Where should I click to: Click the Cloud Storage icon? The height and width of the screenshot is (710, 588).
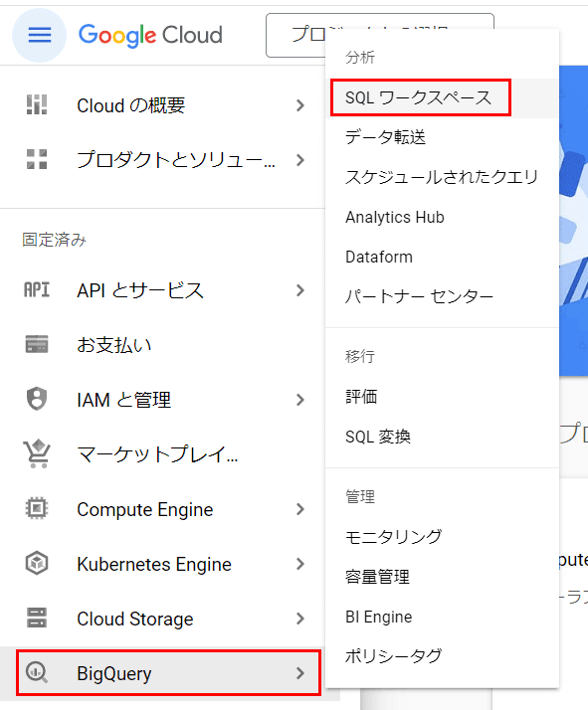coord(37,619)
